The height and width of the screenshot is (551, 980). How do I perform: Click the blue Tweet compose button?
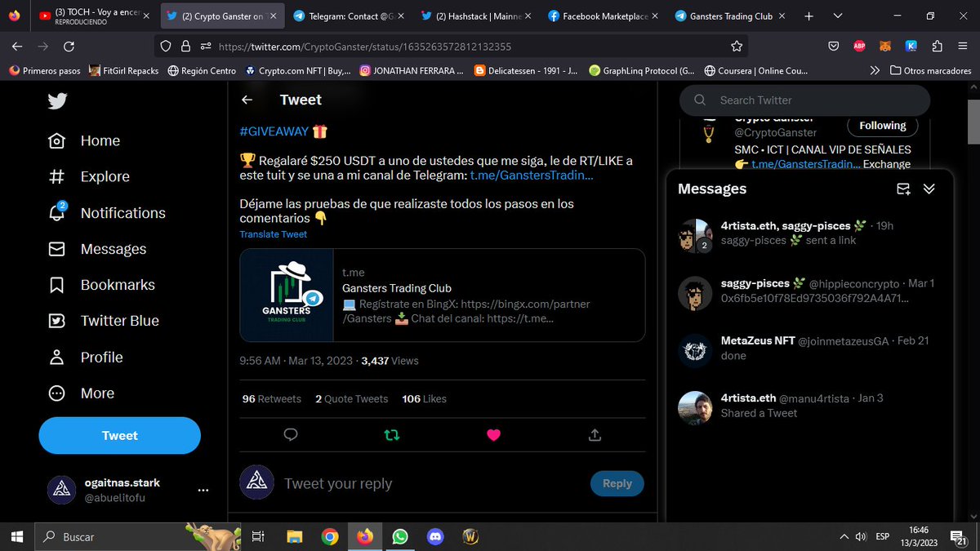119,435
